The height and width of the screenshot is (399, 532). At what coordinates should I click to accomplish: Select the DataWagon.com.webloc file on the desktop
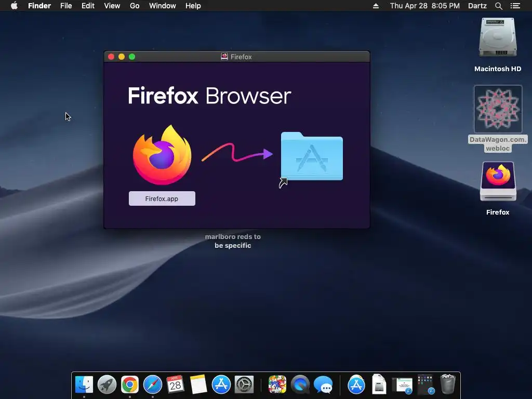pyautogui.click(x=498, y=109)
